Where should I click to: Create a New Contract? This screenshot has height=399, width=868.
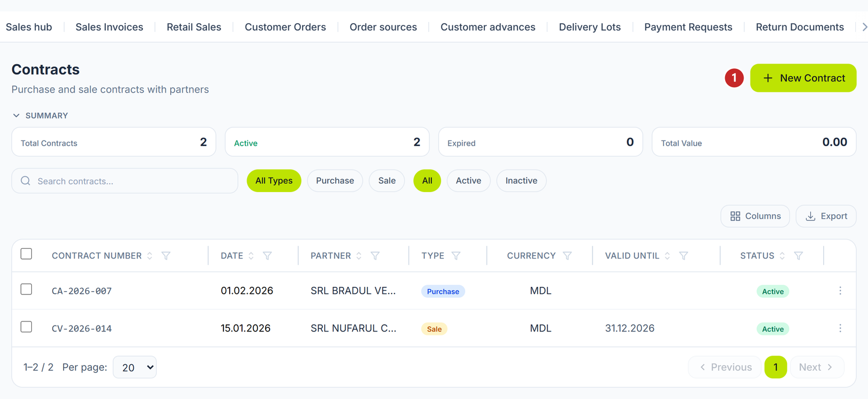[x=803, y=78]
